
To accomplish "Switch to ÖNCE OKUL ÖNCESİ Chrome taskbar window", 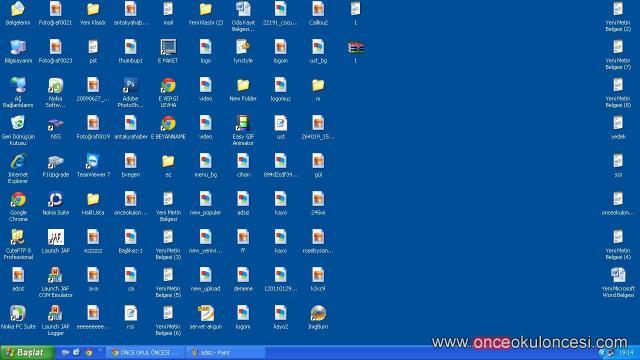I will pyautogui.click(x=145, y=353).
